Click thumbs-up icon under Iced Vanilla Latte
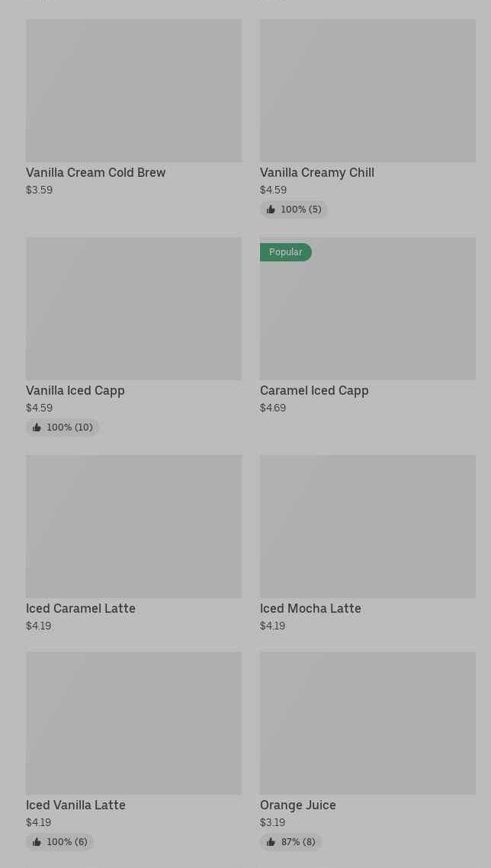 tap(37, 842)
